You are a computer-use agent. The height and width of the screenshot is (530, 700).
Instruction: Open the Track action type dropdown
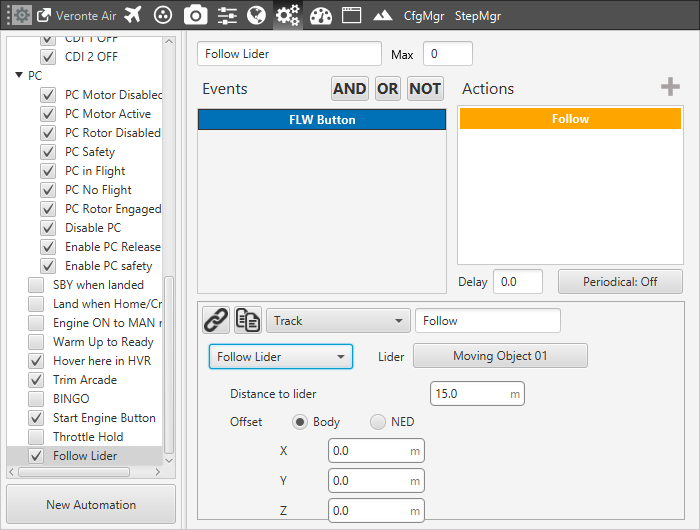tap(338, 321)
